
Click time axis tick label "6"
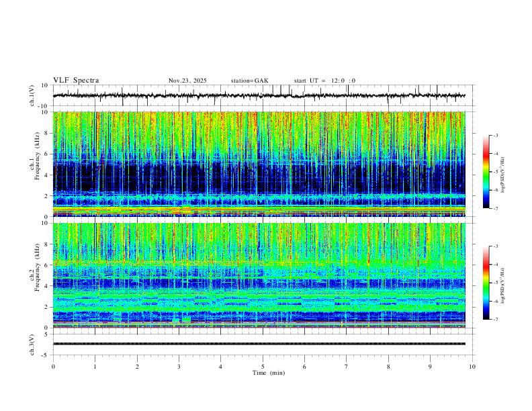[x=304, y=367]
